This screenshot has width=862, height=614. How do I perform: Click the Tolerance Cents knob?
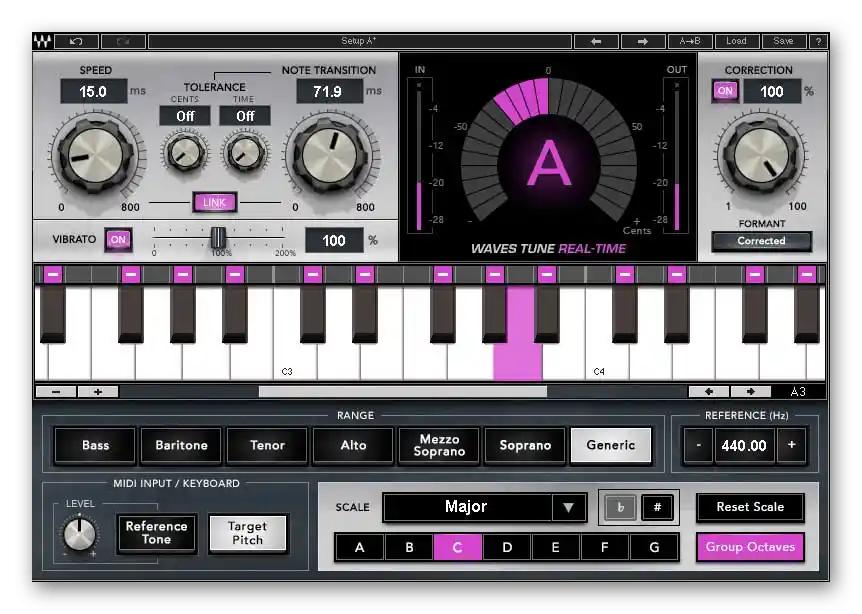[185, 152]
